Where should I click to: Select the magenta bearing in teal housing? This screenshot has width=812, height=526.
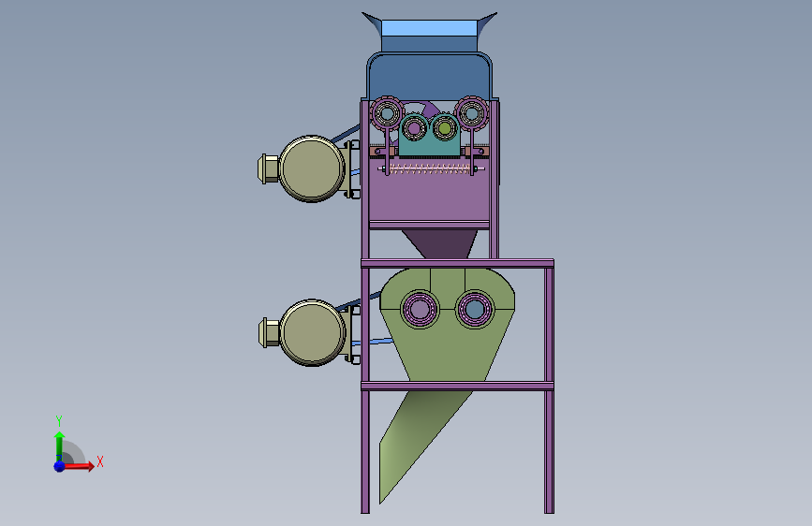pyautogui.click(x=414, y=127)
